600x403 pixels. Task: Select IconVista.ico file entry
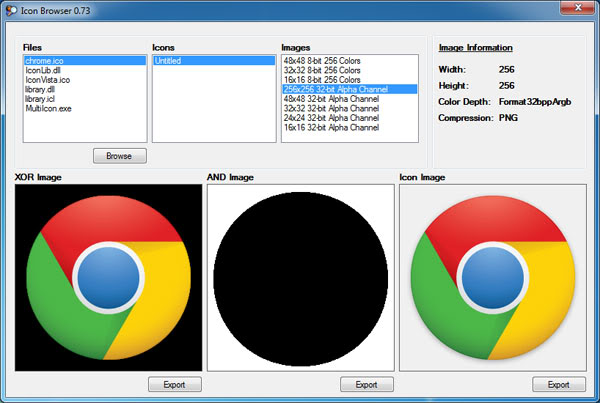click(47, 80)
